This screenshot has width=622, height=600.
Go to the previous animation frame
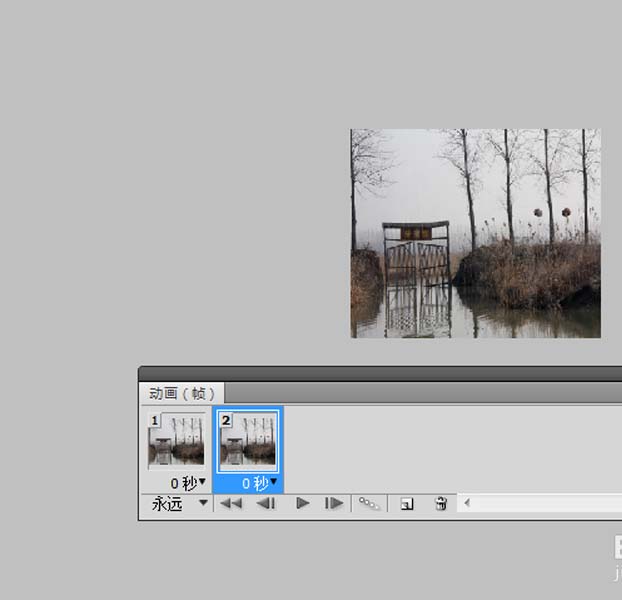(266, 504)
